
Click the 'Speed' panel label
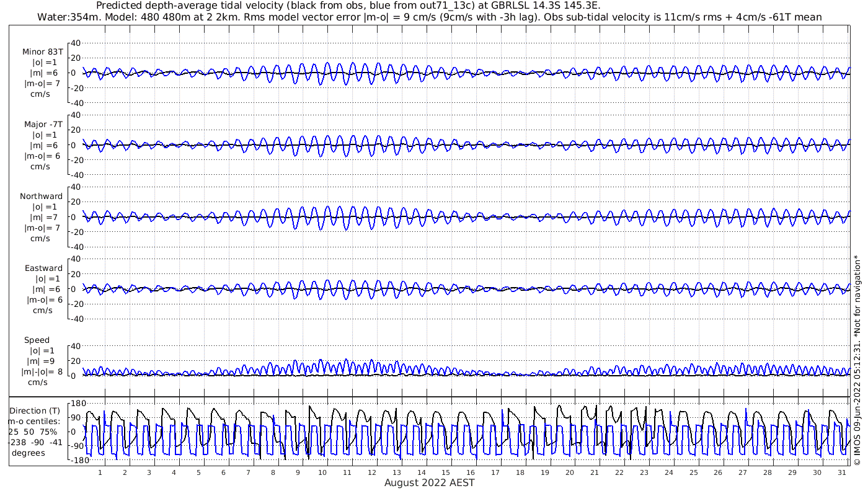(37, 340)
